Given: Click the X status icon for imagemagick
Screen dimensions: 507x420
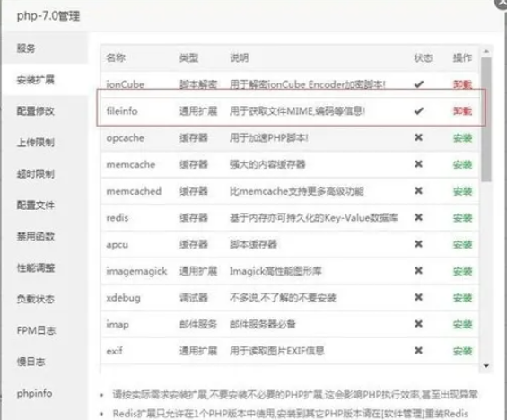Looking at the screenshot, I should click(x=419, y=271).
